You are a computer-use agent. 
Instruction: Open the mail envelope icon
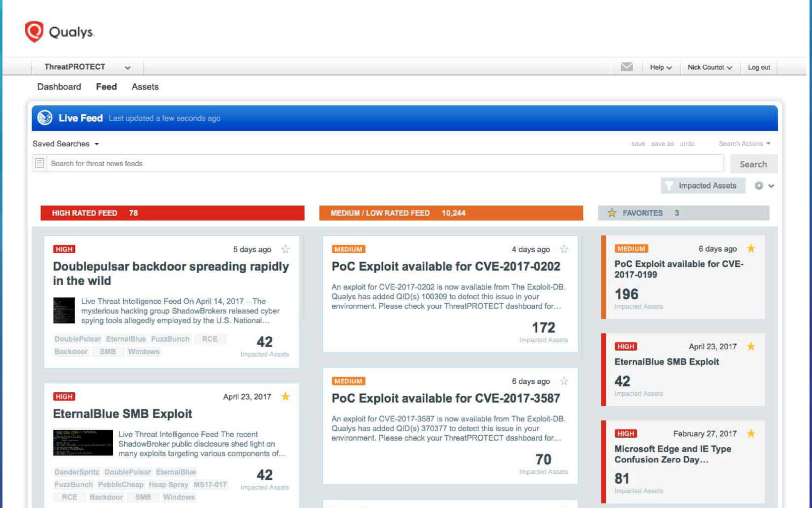[x=626, y=67]
